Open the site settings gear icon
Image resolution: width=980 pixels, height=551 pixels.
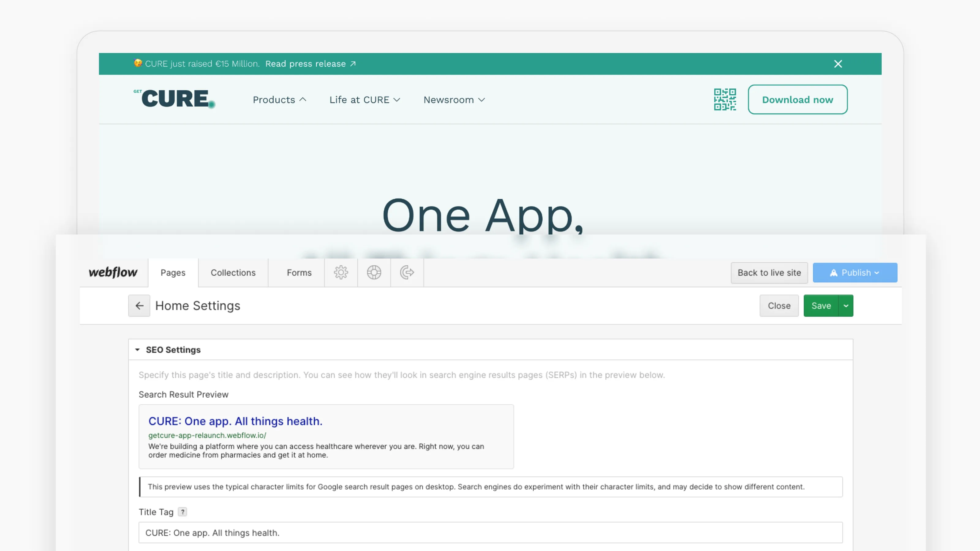341,272
